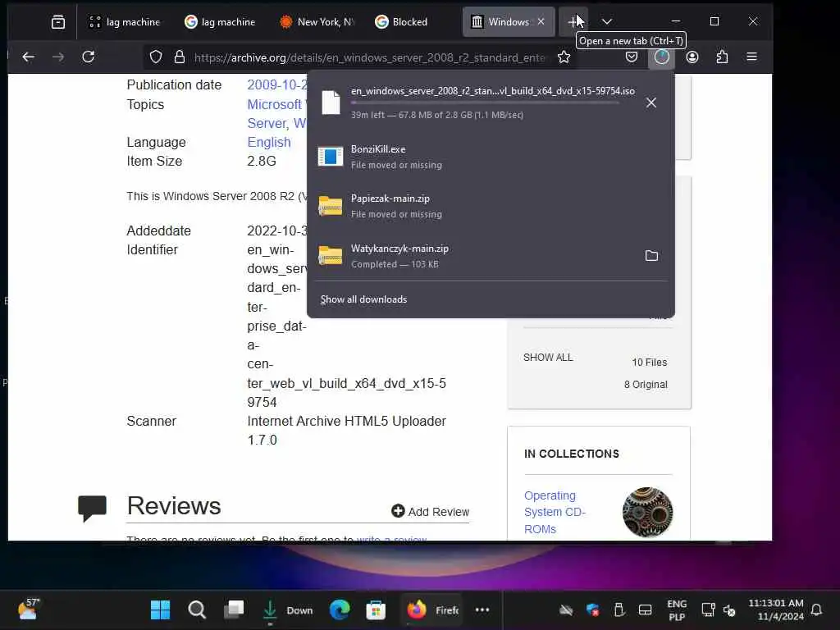Click Add Review button

click(x=430, y=512)
